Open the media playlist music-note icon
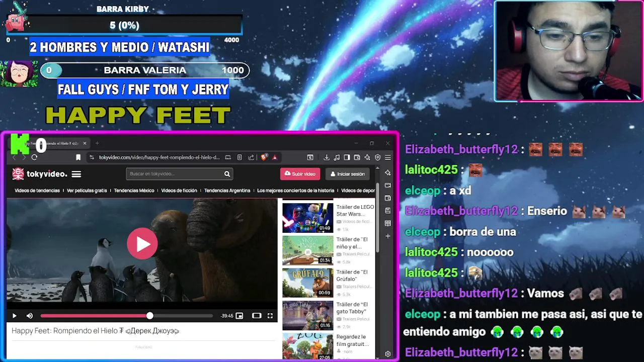The image size is (644, 362). click(x=337, y=157)
